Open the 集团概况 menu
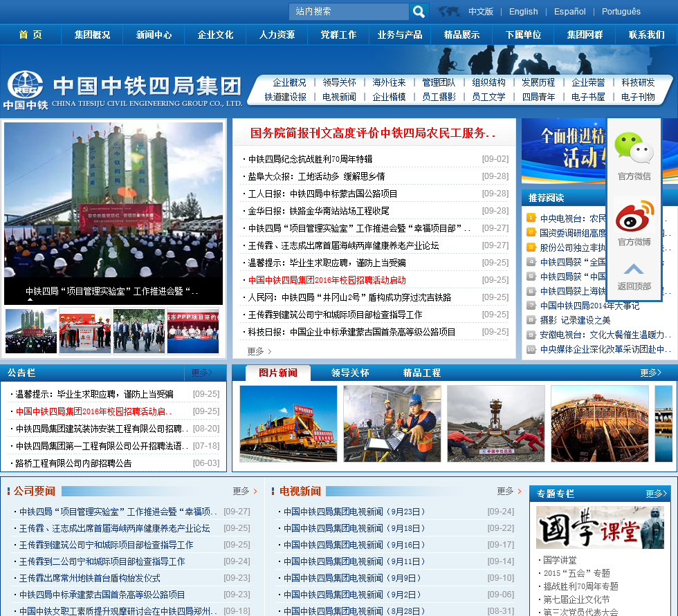678x616 pixels. click(x=92, y=35)
